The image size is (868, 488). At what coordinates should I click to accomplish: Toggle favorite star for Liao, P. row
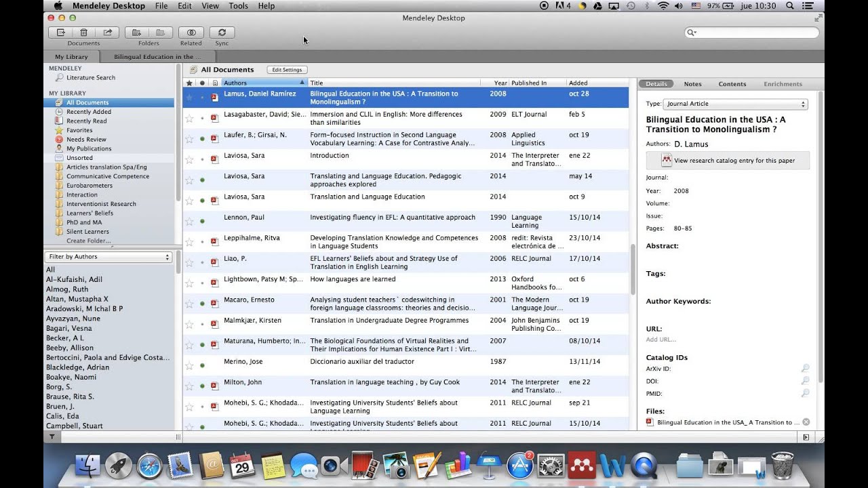coord(189,262)
